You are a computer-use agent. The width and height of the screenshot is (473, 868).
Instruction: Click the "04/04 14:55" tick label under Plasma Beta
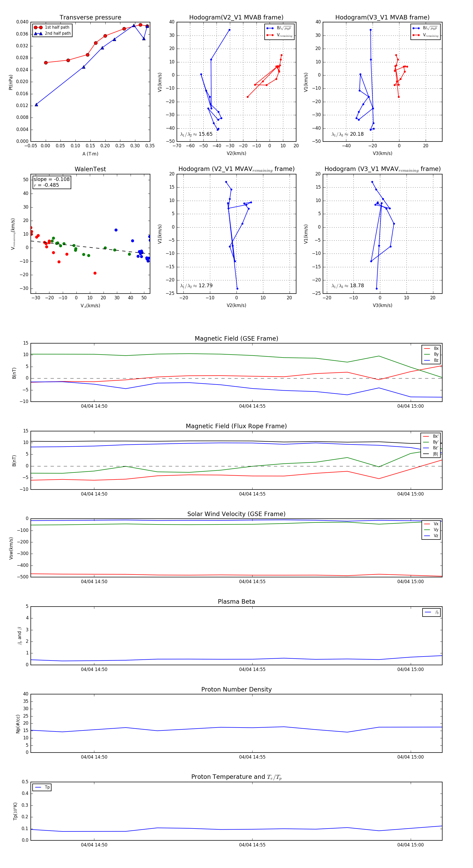tap(252, 669)
